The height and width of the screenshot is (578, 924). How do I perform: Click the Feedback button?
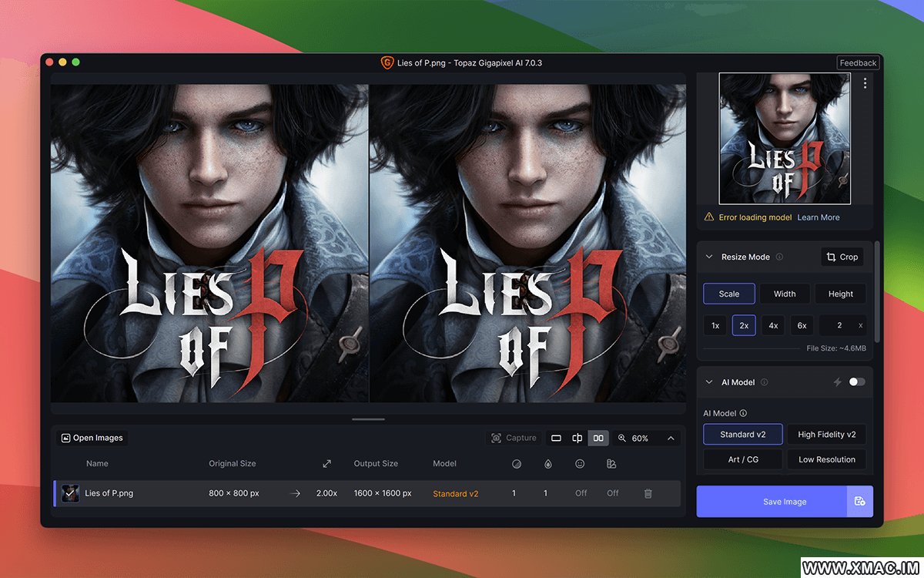[858, 62]
